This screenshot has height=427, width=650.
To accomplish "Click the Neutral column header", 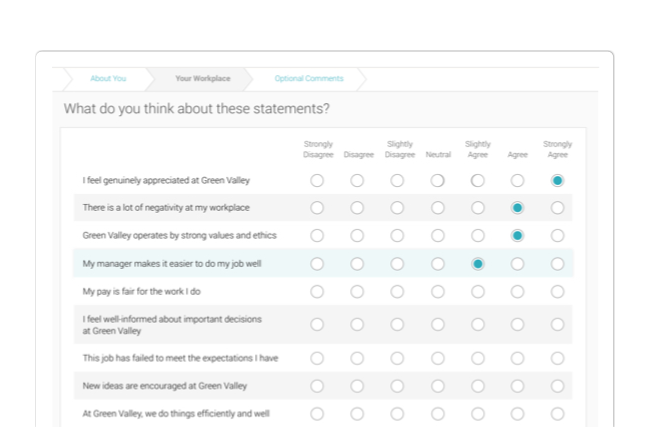I will 438,155.
